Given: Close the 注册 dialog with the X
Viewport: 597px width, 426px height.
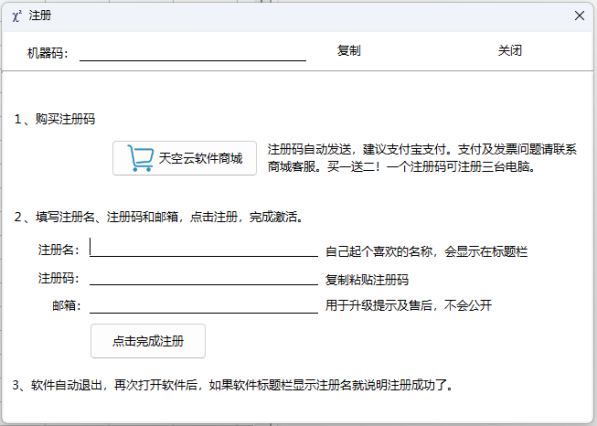Looking at the screenshot, I should pos(579,16).
